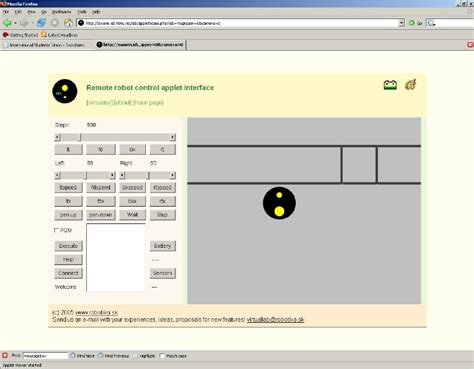
Task: Click the Sensors button
Action: (x=162, y=273)
